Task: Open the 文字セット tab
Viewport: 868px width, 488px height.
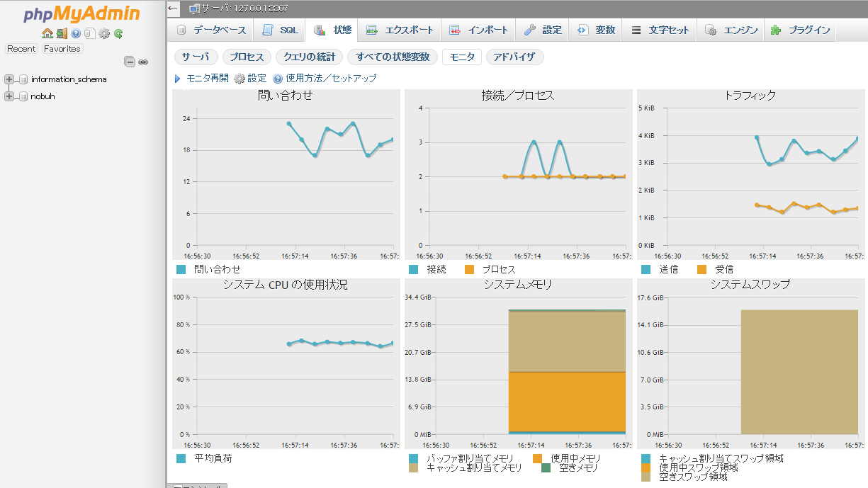Action: pyautogui.click(x=660, y=30)
